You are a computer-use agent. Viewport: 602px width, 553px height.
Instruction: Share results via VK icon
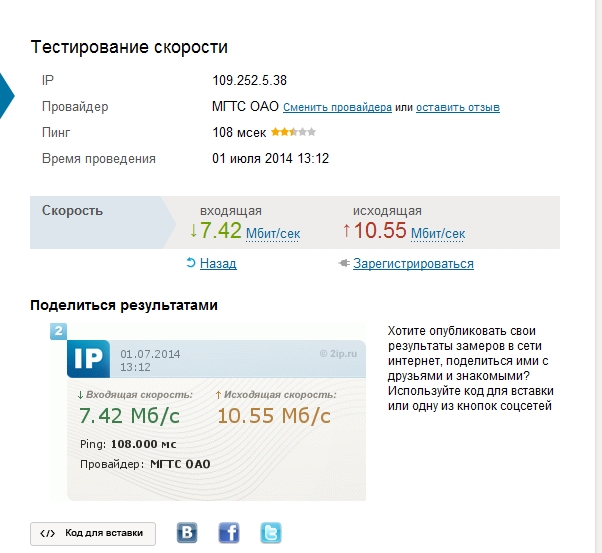pyautogui.click(x=187, y=533)
